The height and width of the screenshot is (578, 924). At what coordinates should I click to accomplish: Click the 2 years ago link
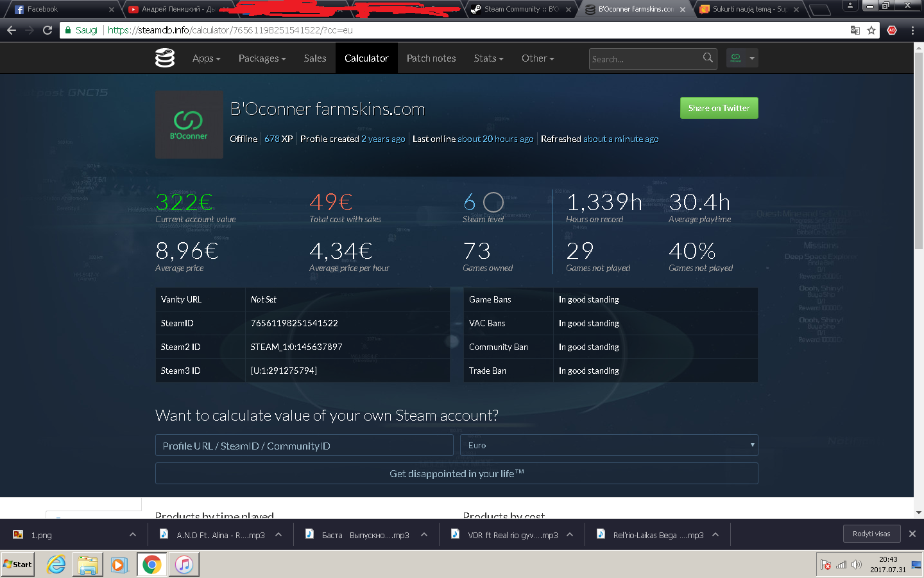[383, 139]
